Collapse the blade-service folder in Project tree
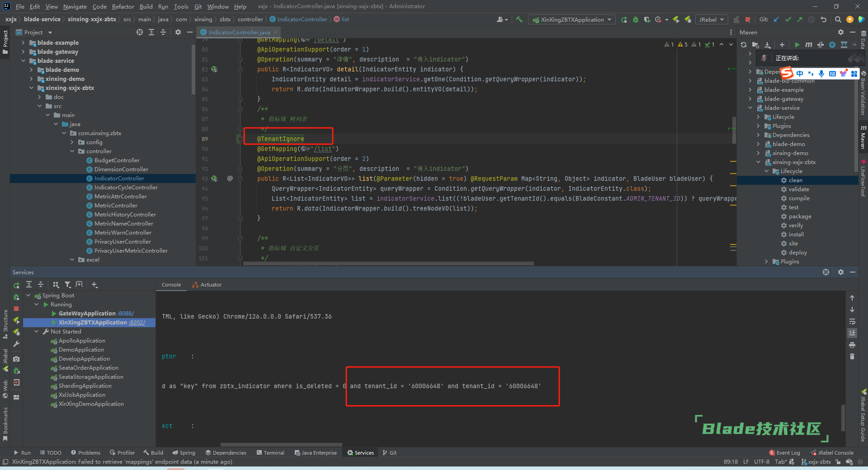 23,61
